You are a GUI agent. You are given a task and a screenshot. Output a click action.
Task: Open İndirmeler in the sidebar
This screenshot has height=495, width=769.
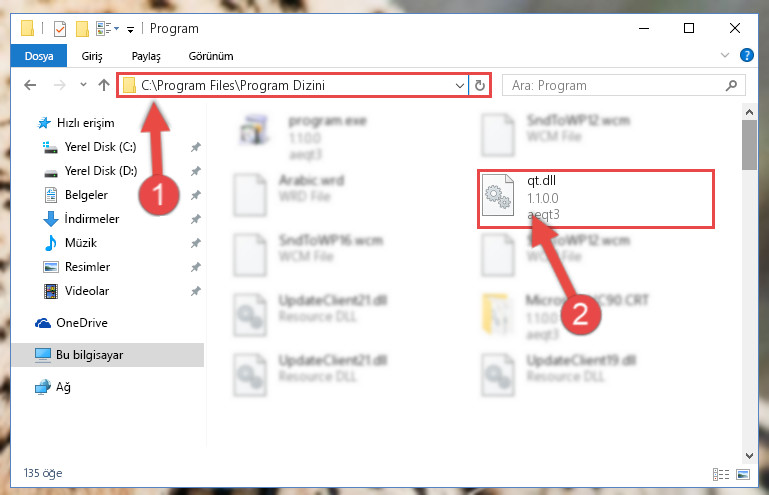tap(92, 219)
